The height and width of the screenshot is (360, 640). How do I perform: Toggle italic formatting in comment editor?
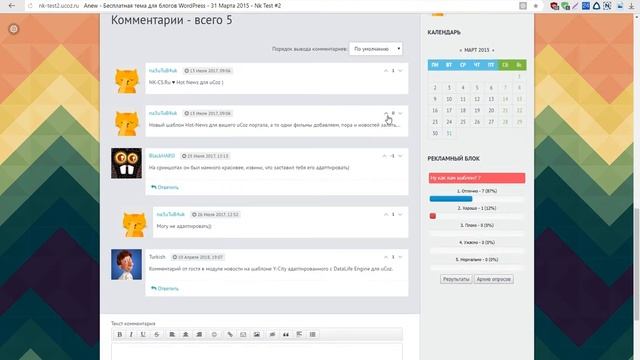(131, 334)
